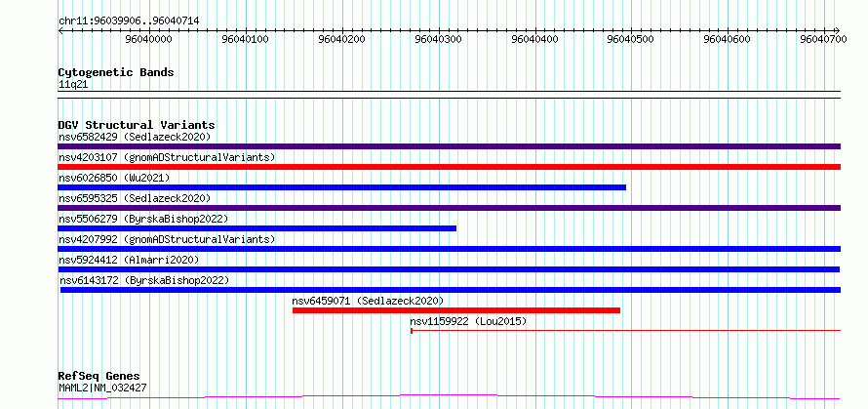The height and width of the screenshot is (409, 868).
Task: Click the red bar under nsv4203107
Action: (450, 167)
